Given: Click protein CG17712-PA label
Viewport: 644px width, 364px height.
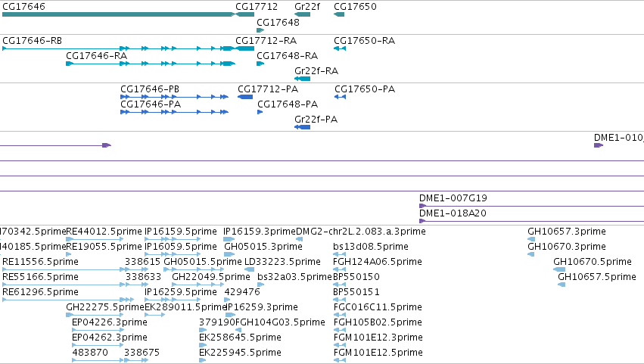Looking at the screenshot, I should pyautogui.click(x=268, y=89).
